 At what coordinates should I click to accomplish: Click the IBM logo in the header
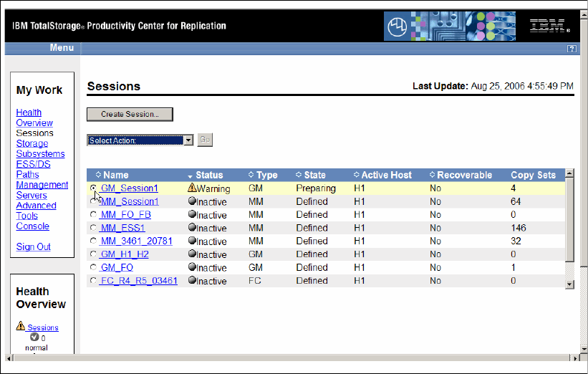coord(549,26)
